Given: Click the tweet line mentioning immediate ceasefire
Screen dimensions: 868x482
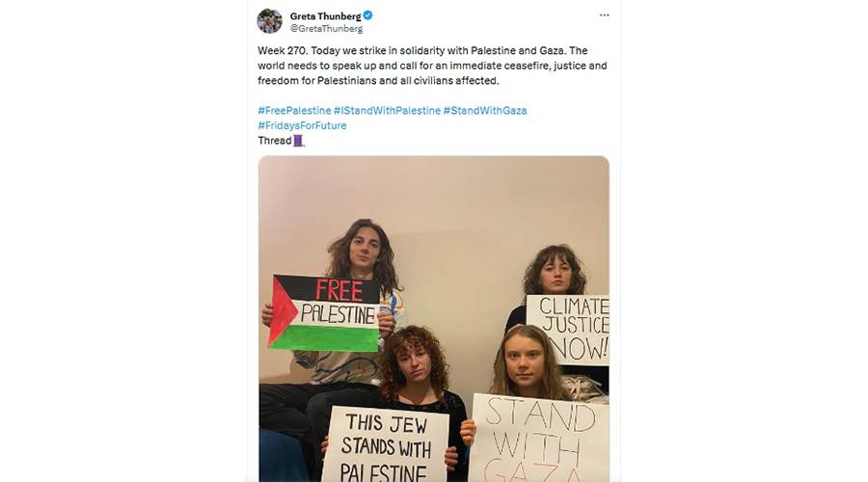Looking at the screenshot, I should click(432, 66).
